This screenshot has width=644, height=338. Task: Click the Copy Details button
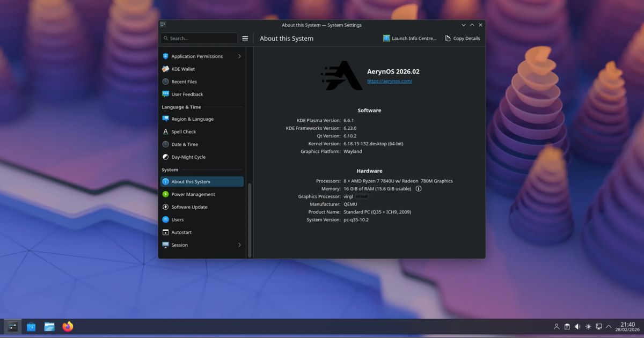463,39
